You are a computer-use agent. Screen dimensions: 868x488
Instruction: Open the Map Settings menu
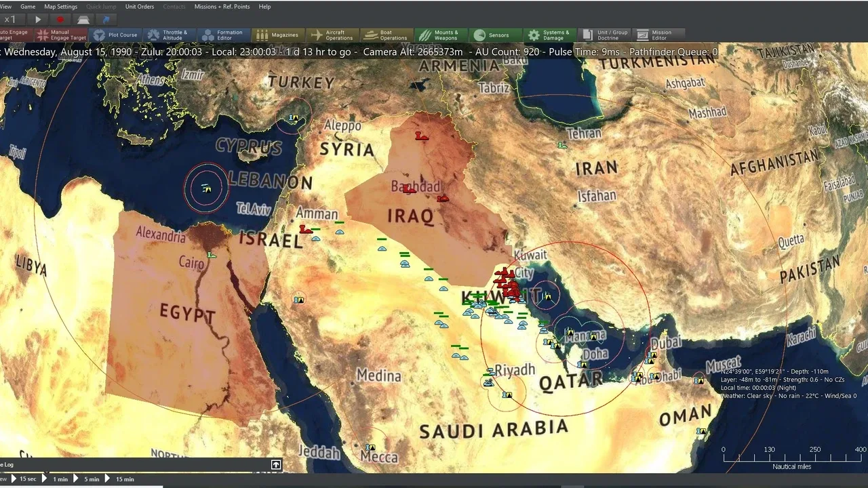click(61, 7)
